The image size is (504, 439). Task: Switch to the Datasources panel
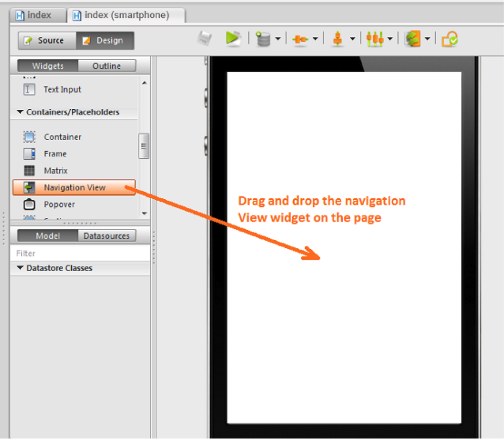[106, 235]
